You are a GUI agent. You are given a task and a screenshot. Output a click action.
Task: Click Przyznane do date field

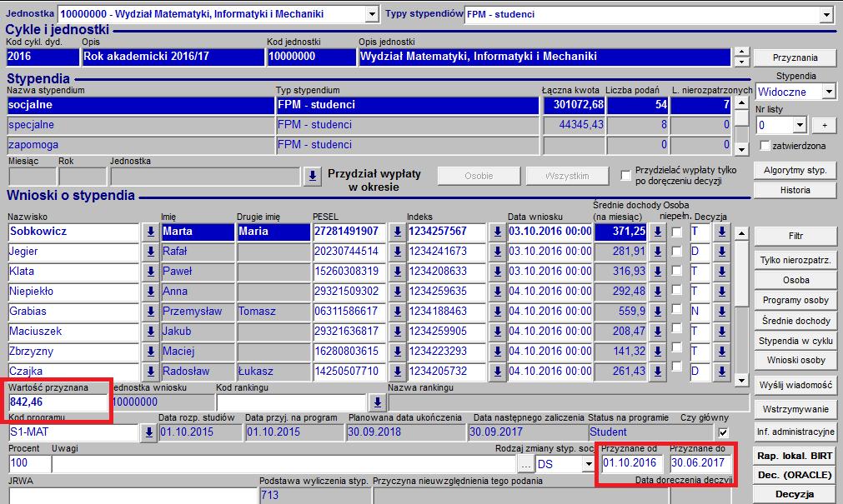tap(700, 463)
